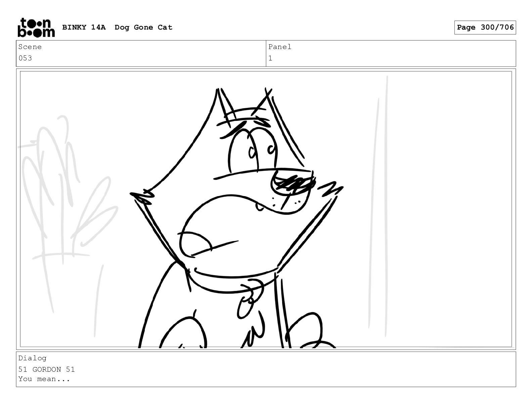Viewport: 532px width, 411px height.
Task: Select the title 'BINKY 14A Dog Gone Cat'
Action: click(x=117, y=28)
